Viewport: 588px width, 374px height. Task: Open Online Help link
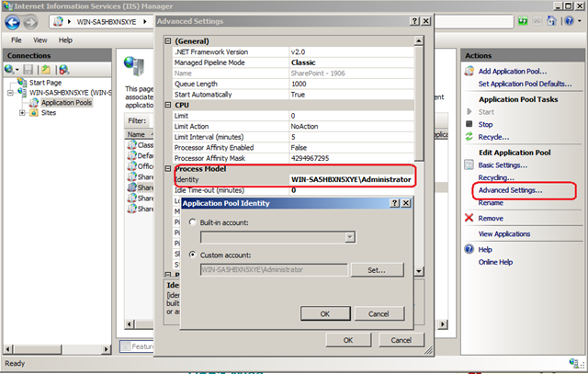coord(495,262)
